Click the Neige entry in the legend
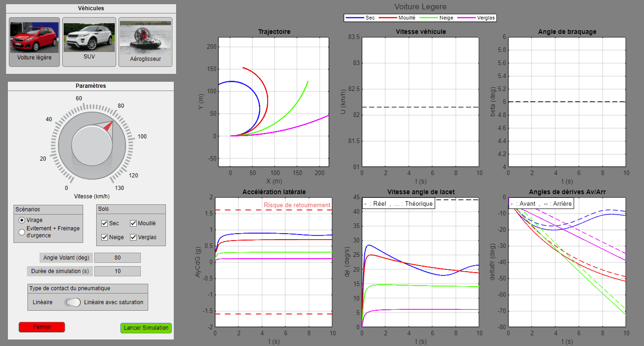Screen dimensions: 644x346 pyautogui.click(x=435, y=18)
